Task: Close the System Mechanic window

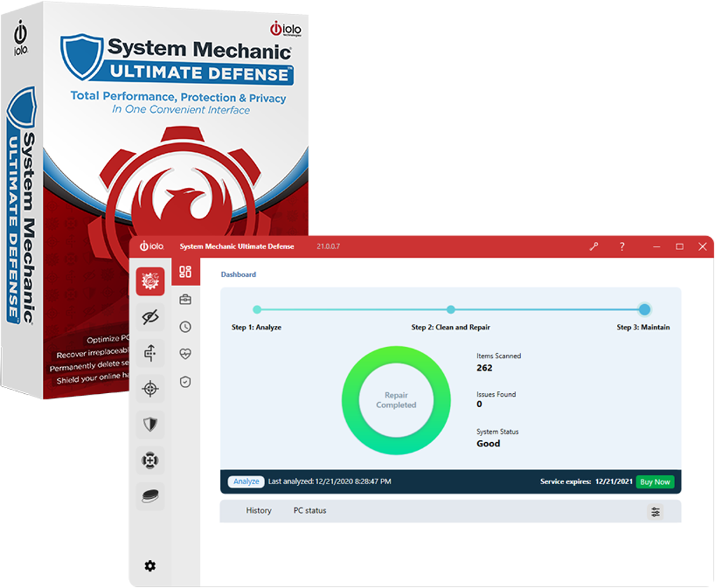Action: [702, 247]
